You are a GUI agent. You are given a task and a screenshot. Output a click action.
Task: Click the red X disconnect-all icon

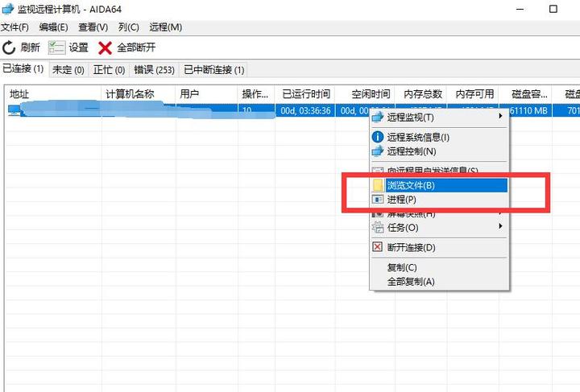click(105, 47)
